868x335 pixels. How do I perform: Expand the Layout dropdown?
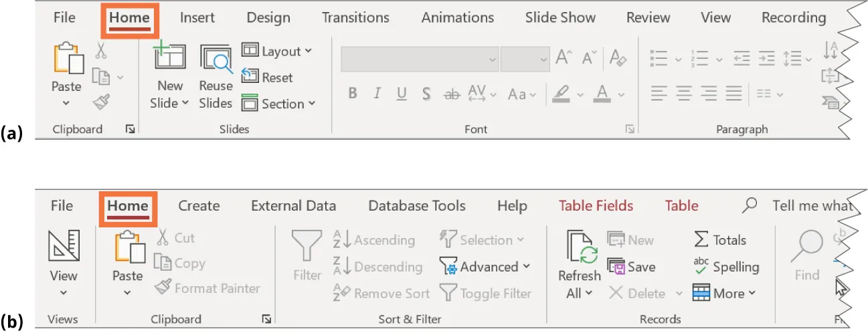point(277,51)
